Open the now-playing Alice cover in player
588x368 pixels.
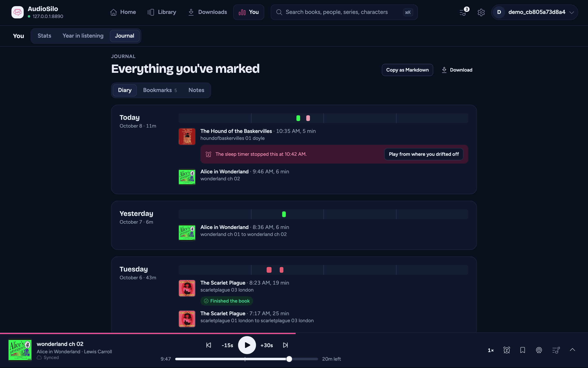pyautogui.click(x=20, y=350)
